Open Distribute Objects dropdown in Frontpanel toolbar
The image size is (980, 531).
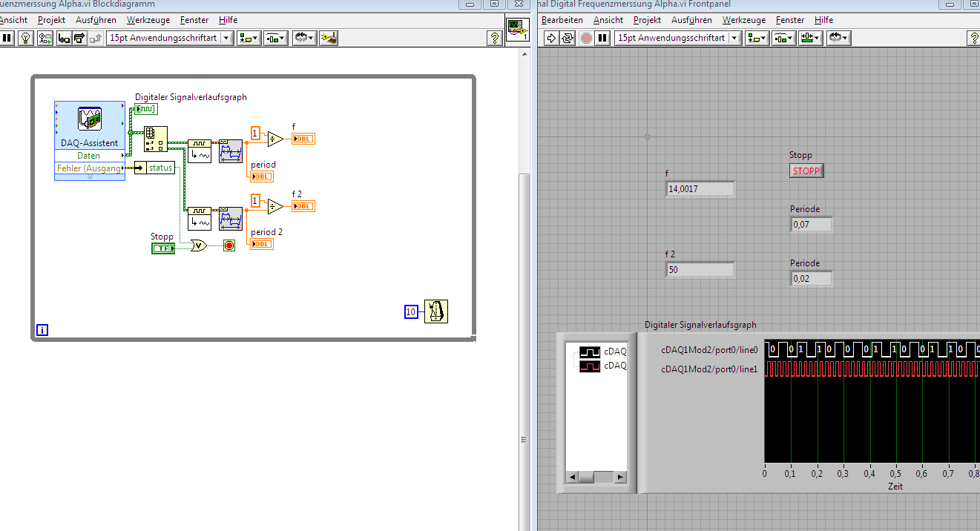pos(785,38)
